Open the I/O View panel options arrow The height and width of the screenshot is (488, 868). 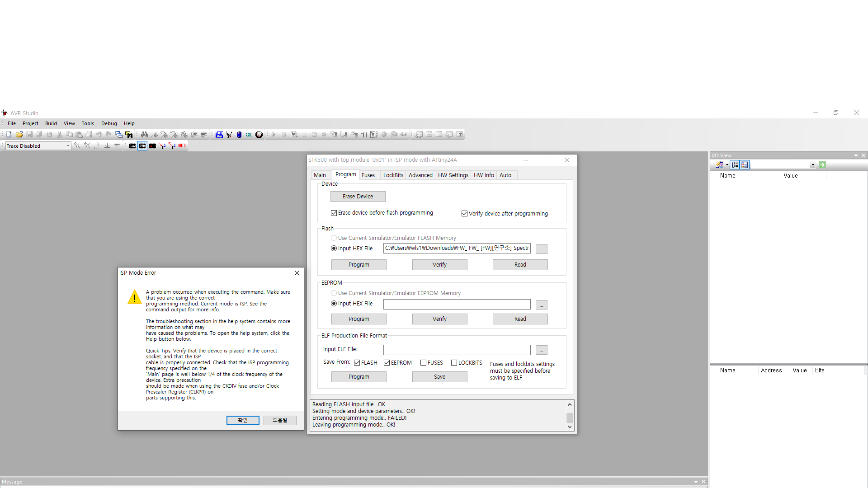[856, 155]
